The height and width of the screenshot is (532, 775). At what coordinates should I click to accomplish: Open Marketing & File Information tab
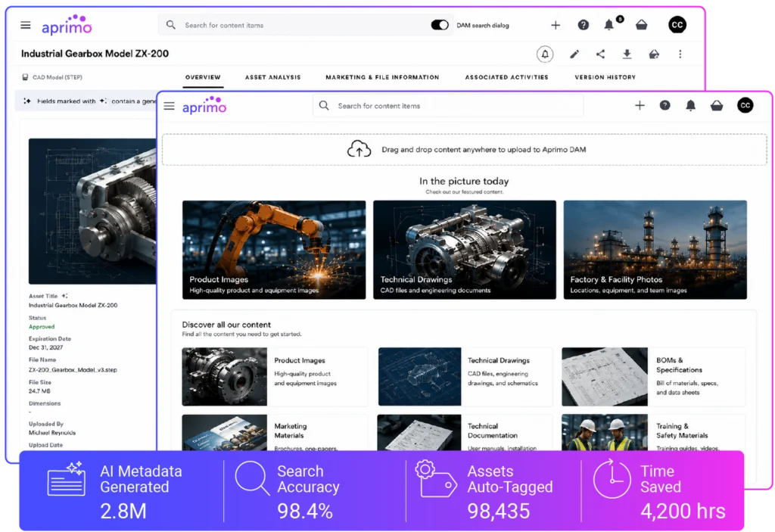point(382,77)
